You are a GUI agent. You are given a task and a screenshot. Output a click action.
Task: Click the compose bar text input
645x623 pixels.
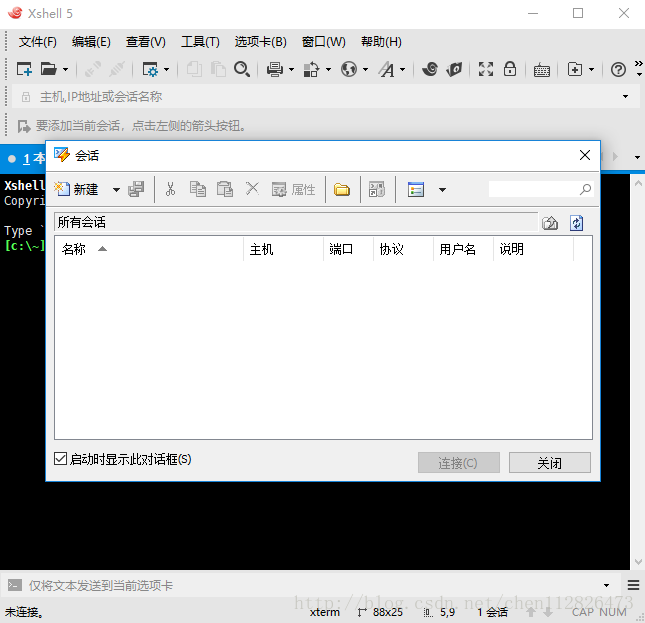pos(313,585)
